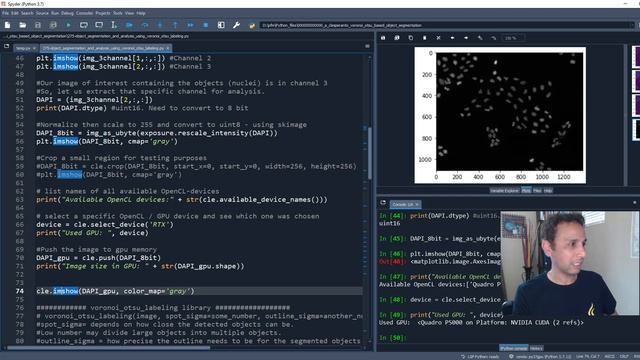Click the Save all files icon
640x360 pixels.
pos(53,25)
